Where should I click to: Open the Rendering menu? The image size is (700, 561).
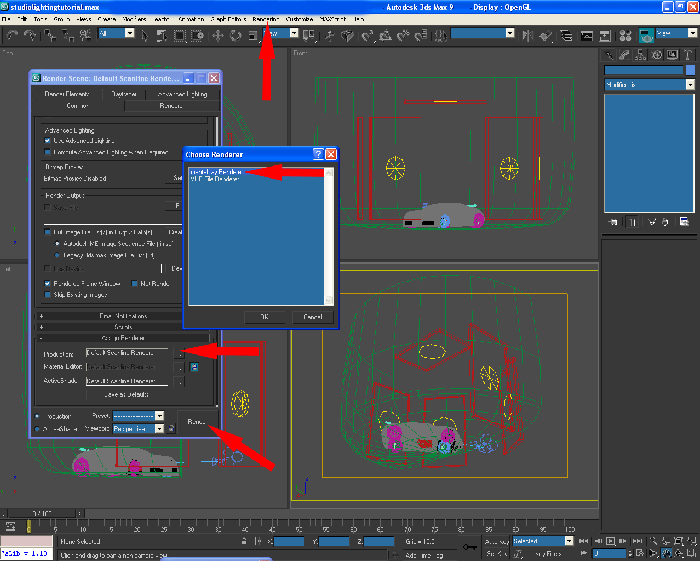pyautogui.click(x=265, y=19)
